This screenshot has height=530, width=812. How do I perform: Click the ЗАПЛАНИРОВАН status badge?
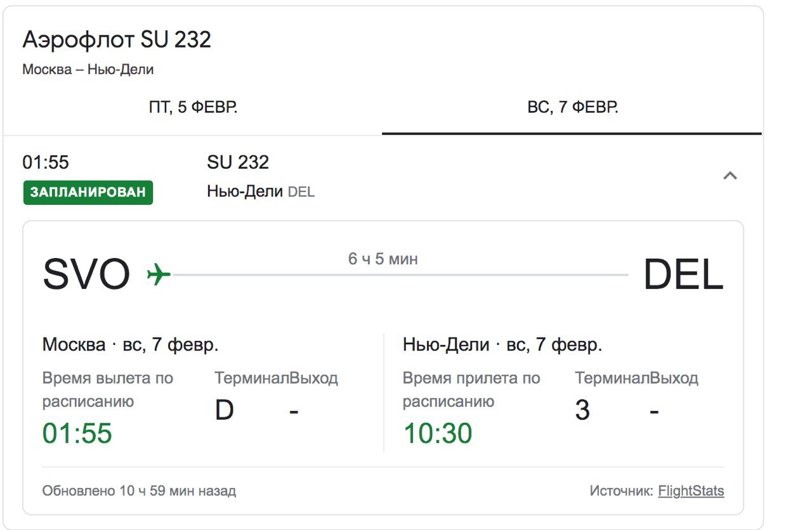(88, 193)
